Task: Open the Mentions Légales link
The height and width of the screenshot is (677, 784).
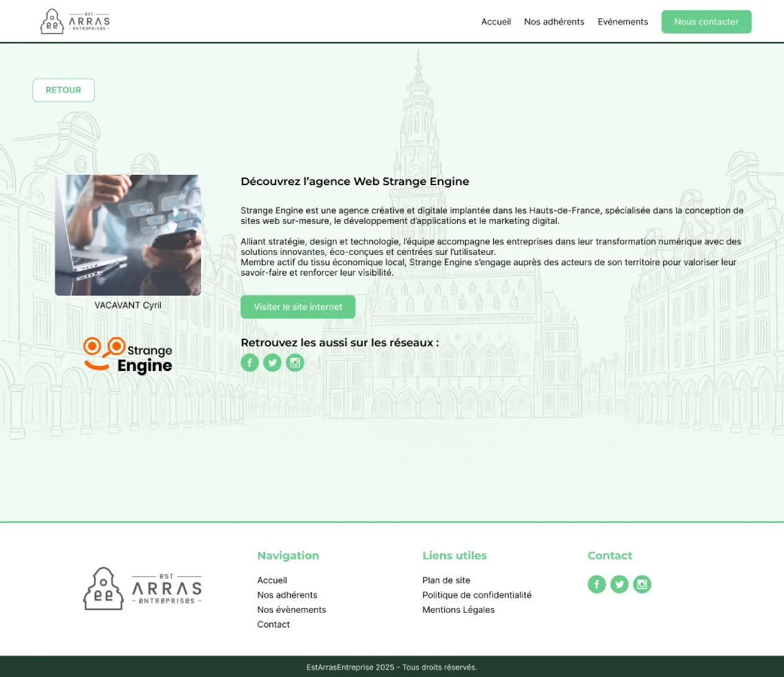Action: 458,609
